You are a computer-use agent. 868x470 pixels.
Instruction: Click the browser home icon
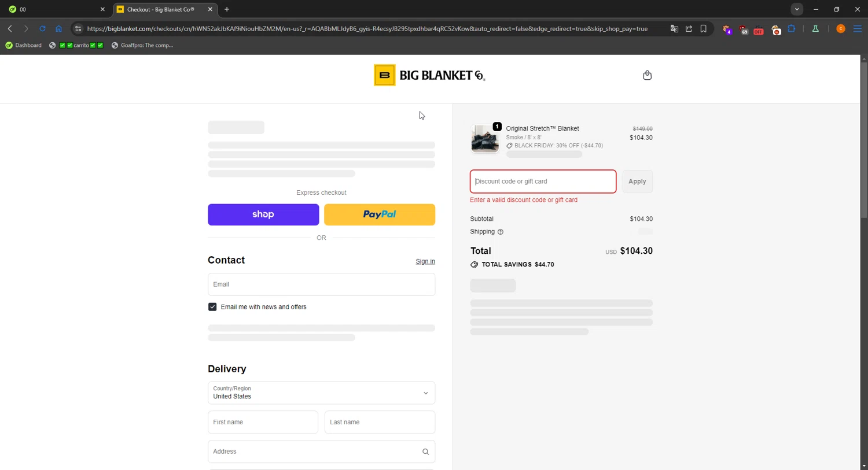click(x=58, y=29)
